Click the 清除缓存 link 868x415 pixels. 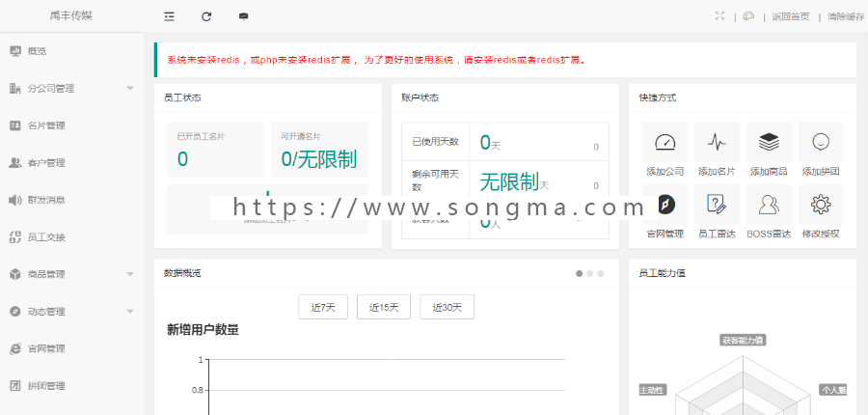(x=846, y=16)
